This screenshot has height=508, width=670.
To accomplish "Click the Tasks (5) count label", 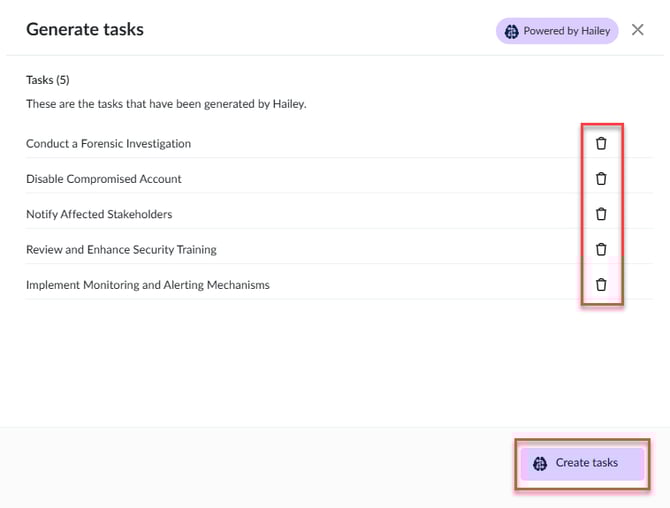I will (x=48, y=80).
